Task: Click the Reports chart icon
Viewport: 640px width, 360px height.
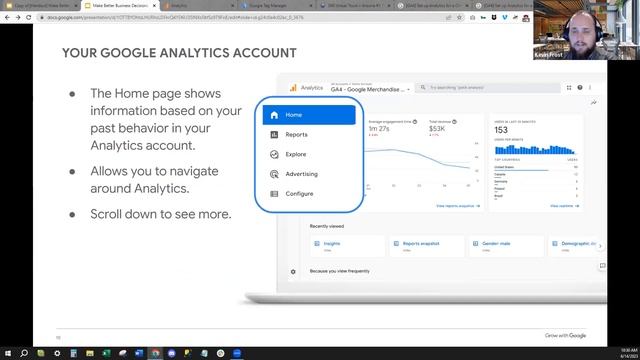Action: 274,135
